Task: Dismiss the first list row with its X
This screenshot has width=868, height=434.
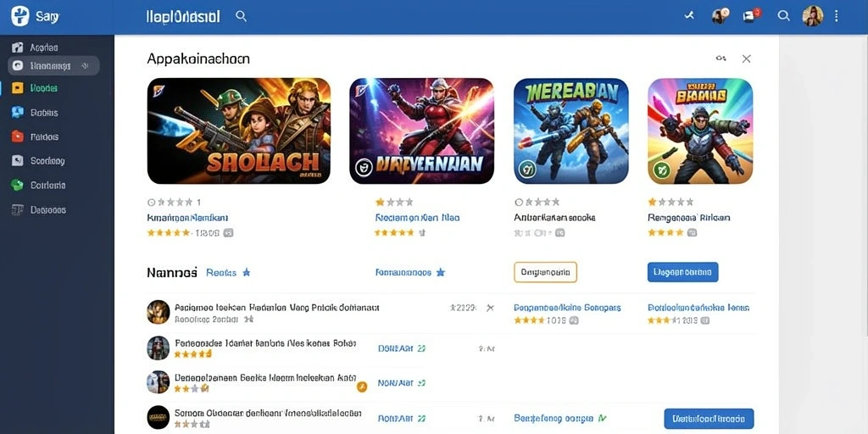Action: pyautogui.click(x=490, y=308)
